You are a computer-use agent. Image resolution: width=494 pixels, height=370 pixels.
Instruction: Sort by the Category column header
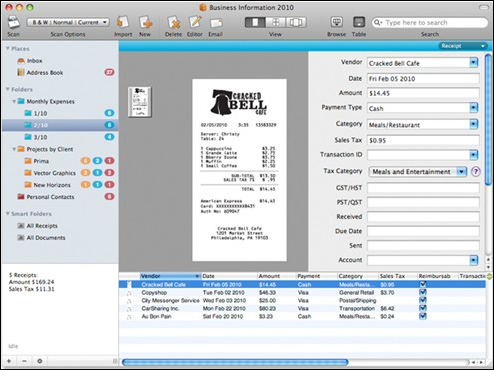coord(358,276)
